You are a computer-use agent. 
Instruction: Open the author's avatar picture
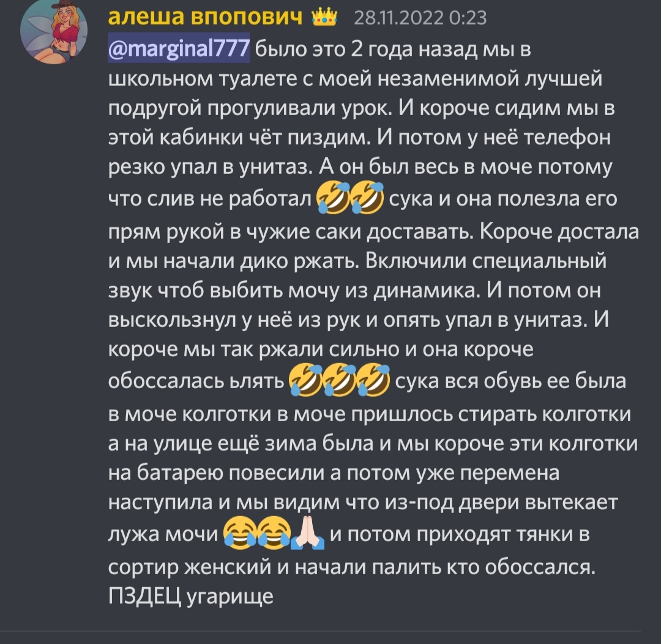coord(54,31)
